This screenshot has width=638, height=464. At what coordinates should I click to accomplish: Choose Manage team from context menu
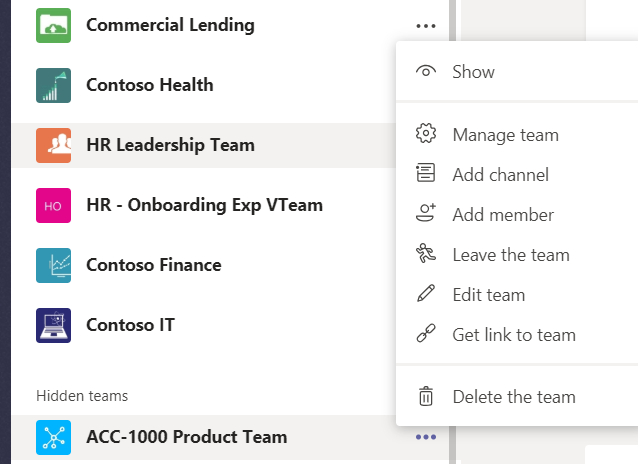[x=505, y=135]
